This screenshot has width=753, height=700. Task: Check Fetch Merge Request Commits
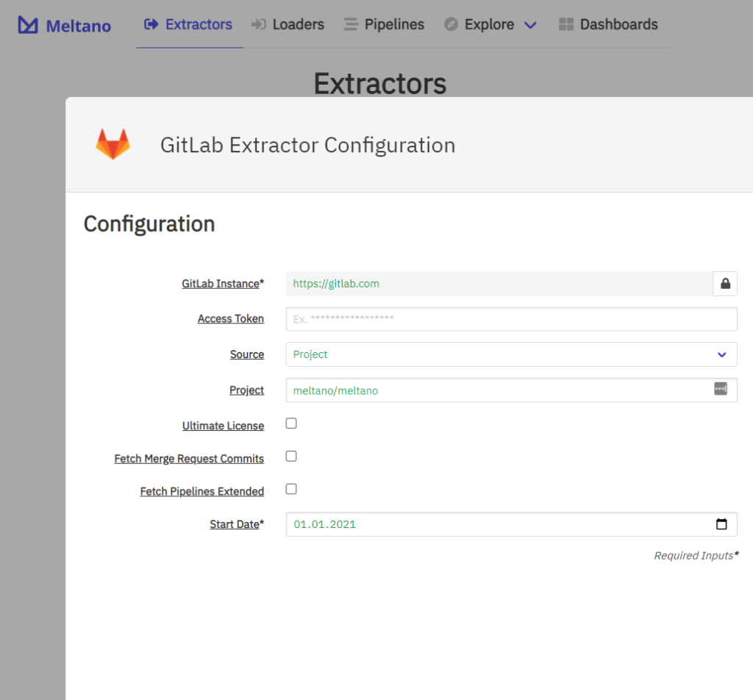click(290, 456)
